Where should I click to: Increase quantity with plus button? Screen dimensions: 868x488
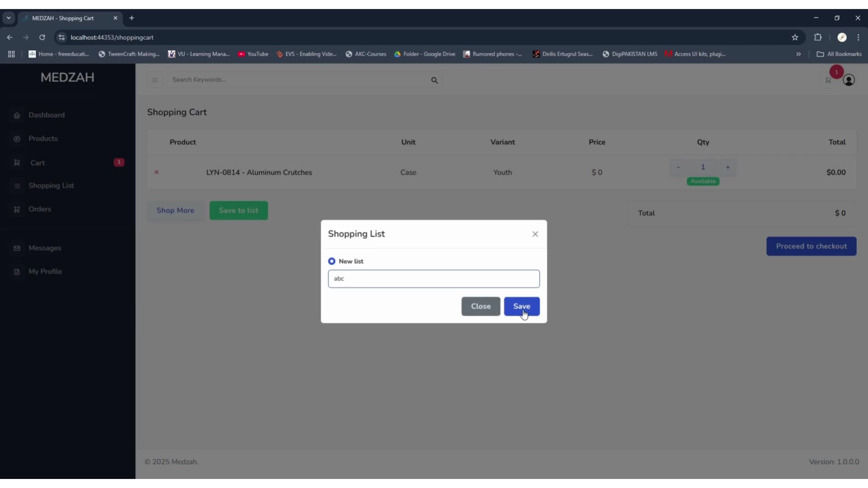point(728,167)
